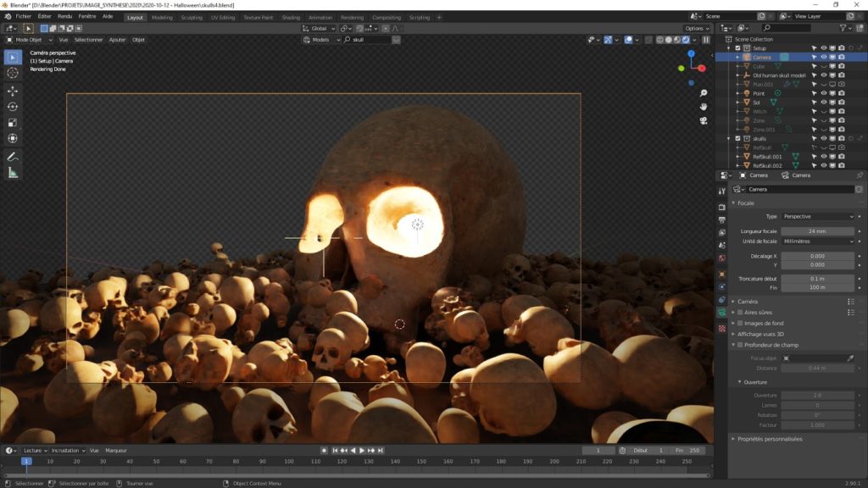
Task: Enable the Images de fond checkbox
Action: [740, 323]
